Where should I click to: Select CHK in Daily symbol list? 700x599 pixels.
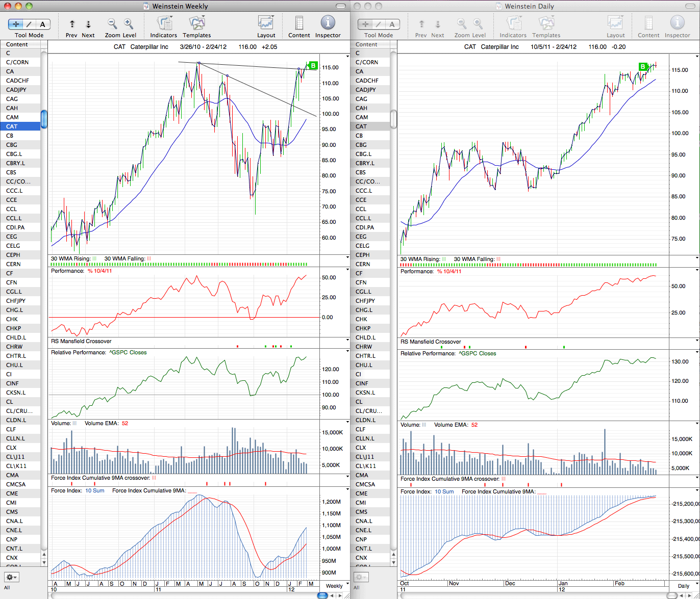370,319
